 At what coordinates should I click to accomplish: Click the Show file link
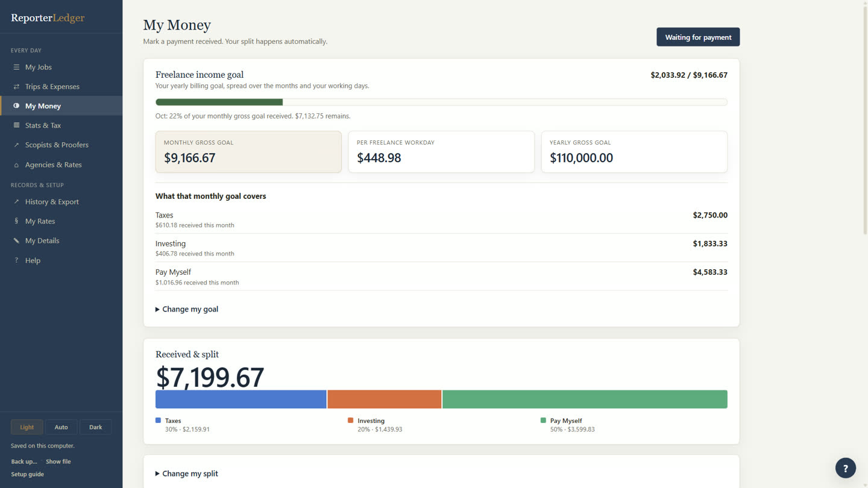pyautogui.click(x=58, y=461)
